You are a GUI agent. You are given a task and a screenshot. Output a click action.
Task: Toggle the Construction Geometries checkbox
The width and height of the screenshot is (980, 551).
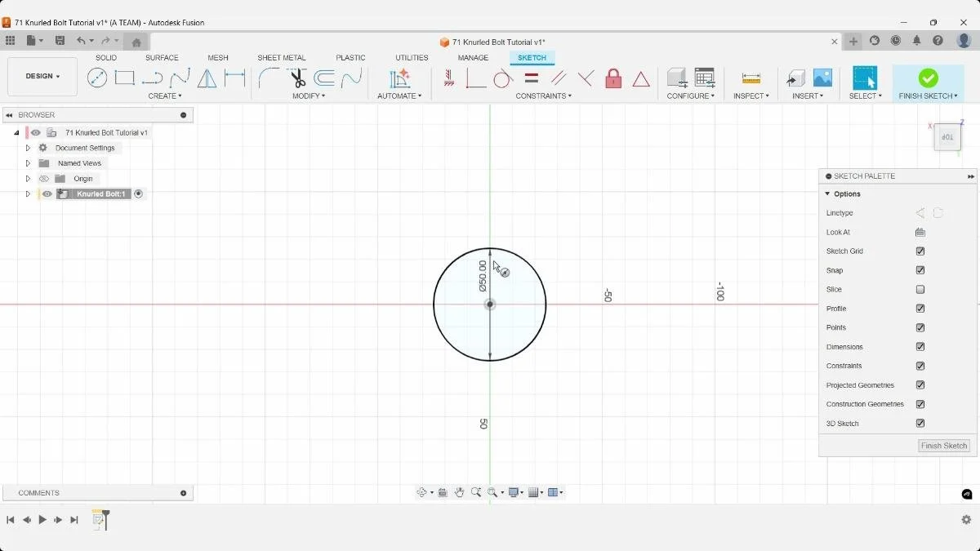[x=920, y=404]
